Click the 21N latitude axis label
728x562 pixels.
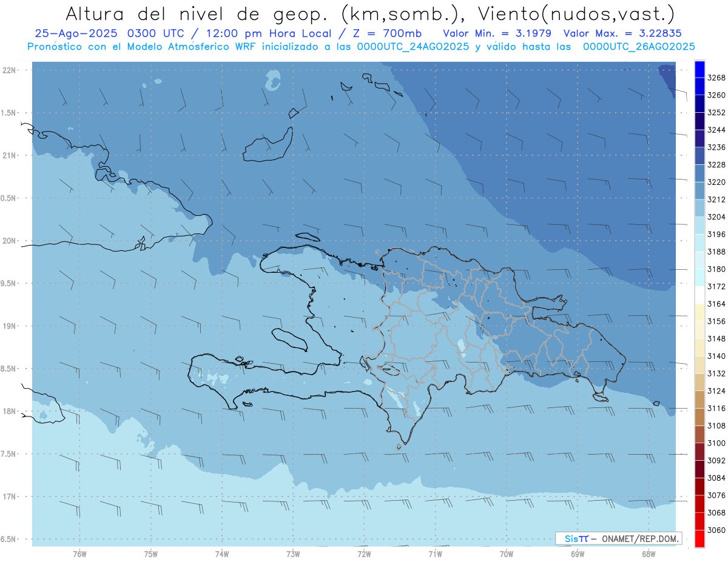tap(10, 156)
